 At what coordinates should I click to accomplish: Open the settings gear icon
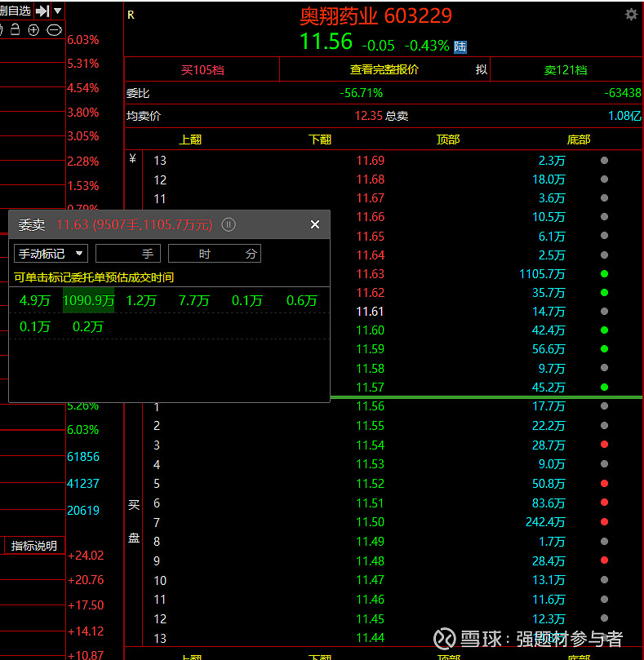(x=631, y=15)
